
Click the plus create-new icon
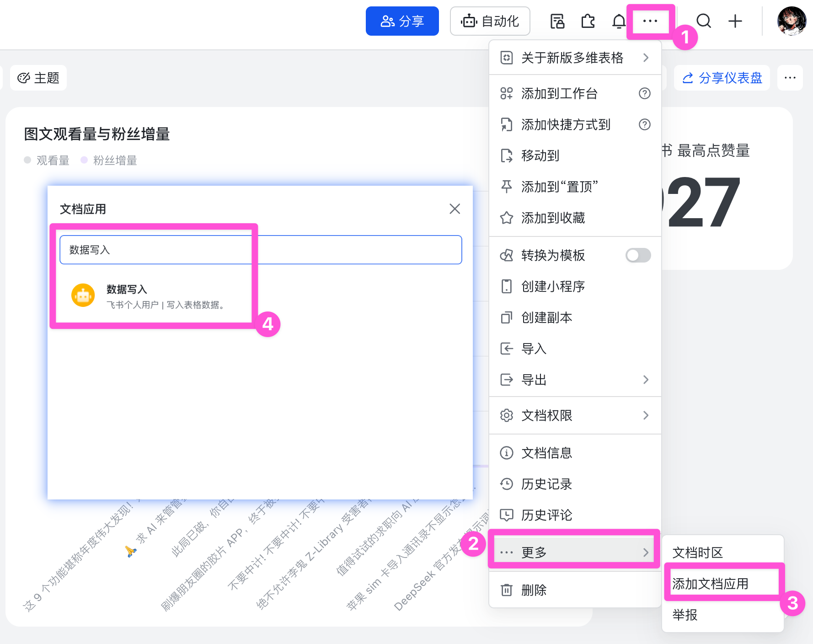pos(735,21)
